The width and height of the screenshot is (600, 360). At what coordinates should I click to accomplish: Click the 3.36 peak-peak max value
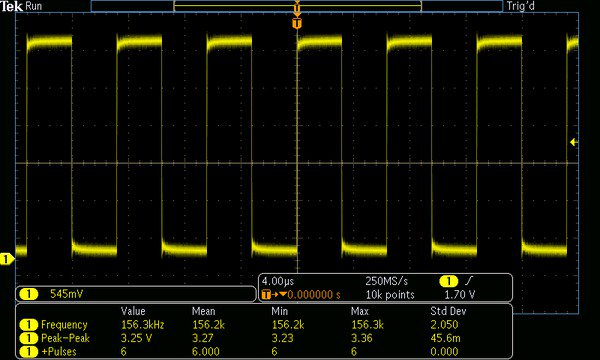pos(362,338)
